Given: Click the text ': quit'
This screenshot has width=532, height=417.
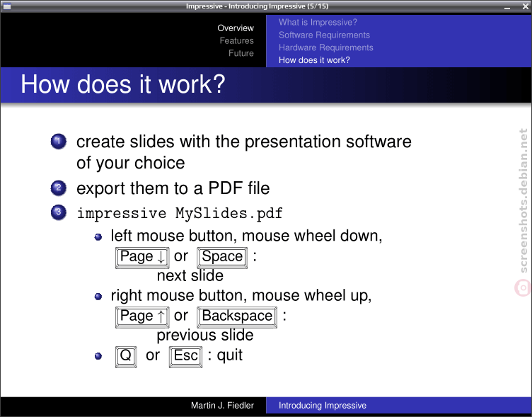Looking at the screenshot, I should point(225,355).
